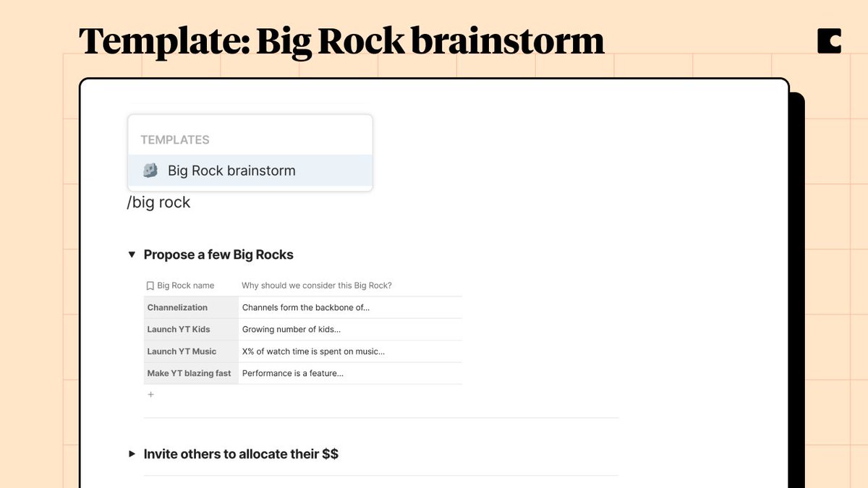
Task: Click the TEMPLATES section label
Action: pyautogui.click(x=175, y=140)
